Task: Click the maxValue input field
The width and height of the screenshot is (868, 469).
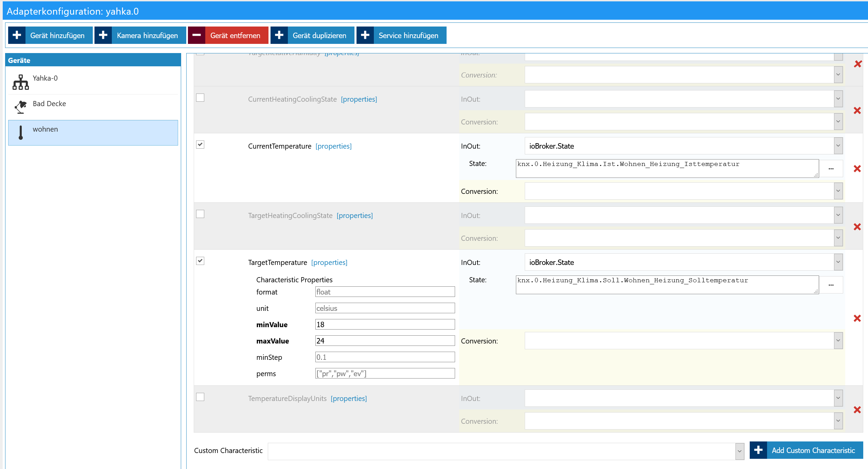Action: pyautogui.click(x=385, y=341)
